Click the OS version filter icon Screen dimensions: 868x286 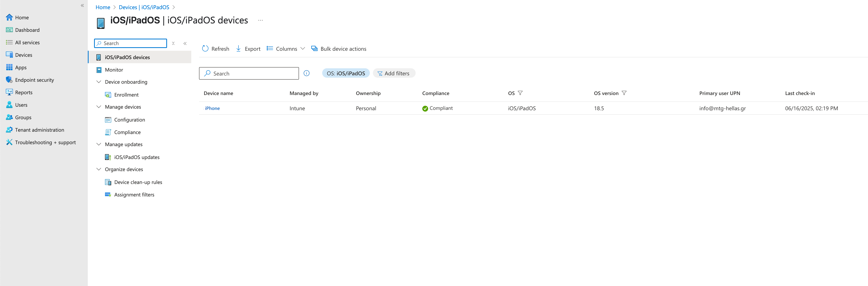point(624,93)
